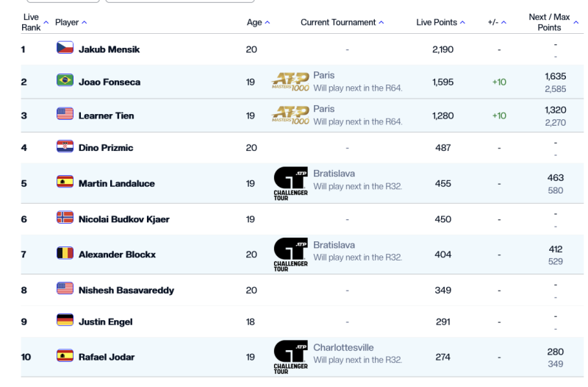Open Jakub Mensik's player name link

(109, 49)
